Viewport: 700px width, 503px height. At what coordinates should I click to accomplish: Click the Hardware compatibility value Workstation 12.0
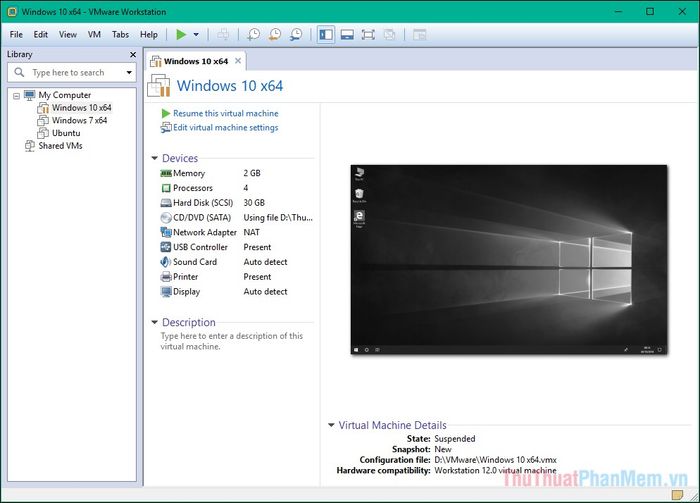click(495, 470)
